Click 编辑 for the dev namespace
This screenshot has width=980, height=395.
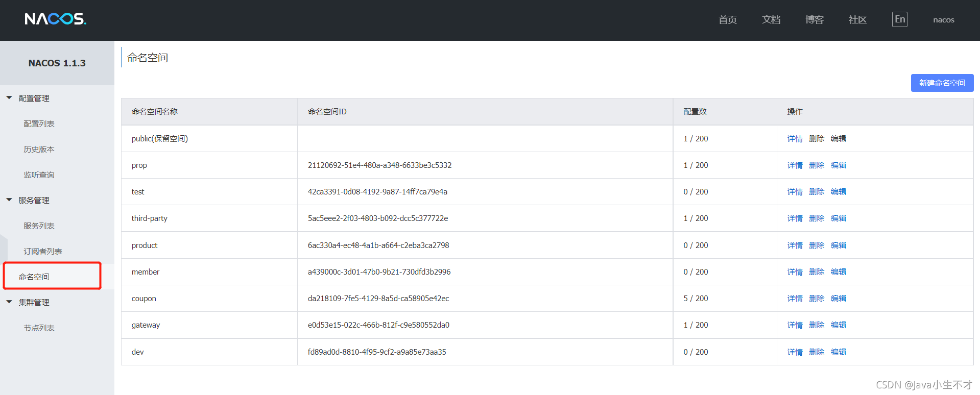(x=839, y=352)
